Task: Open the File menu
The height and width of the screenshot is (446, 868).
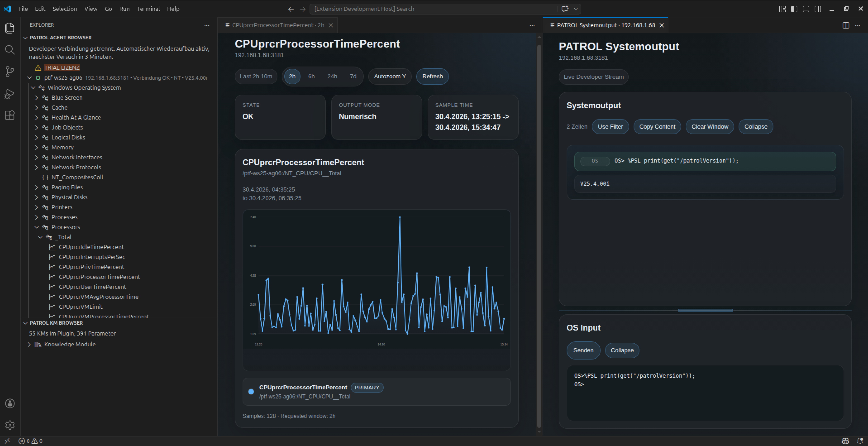Action: pos(23,9)
